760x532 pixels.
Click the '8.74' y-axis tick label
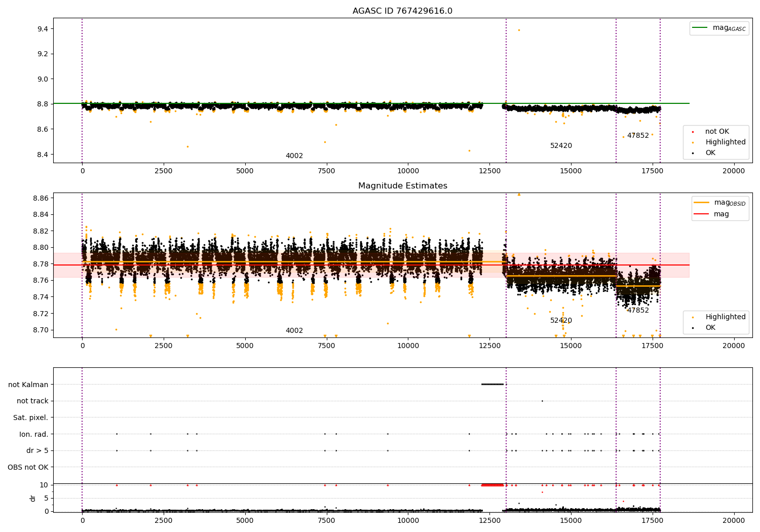coord(41,297)
